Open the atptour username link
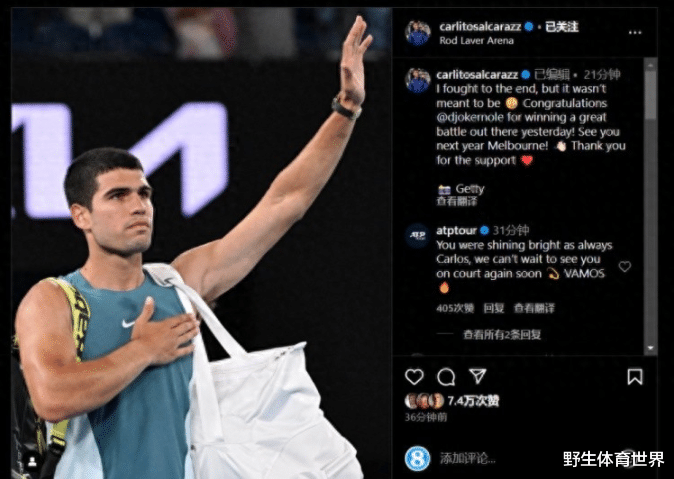 [x=456, y=230]
